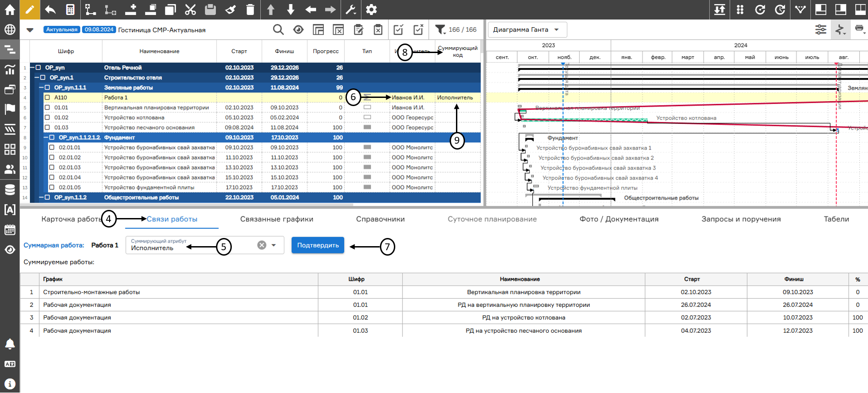
Task: Click the Подтвердить button
Action: click(318, 245)
